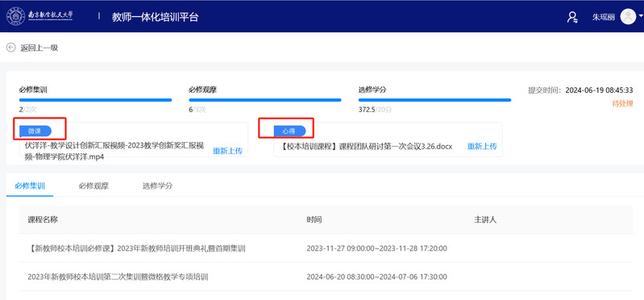This screenshot has width=644, height=300.
Task: Open the 2023年新教师培训开班典礼 course row
Action: point(326,248)
